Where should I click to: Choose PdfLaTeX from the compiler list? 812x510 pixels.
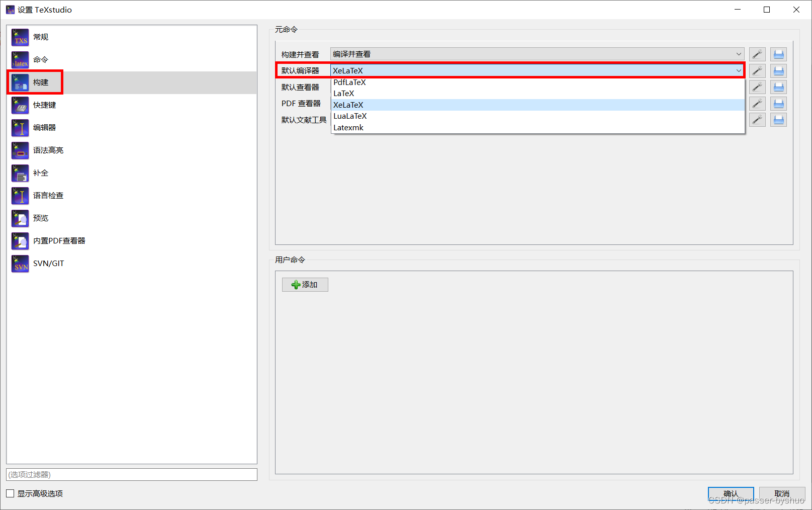[537, 82]
